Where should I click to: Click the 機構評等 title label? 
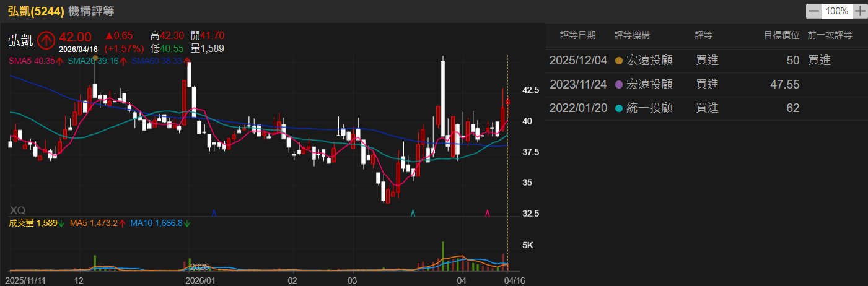pyautogui.click(x=91, y=11)
